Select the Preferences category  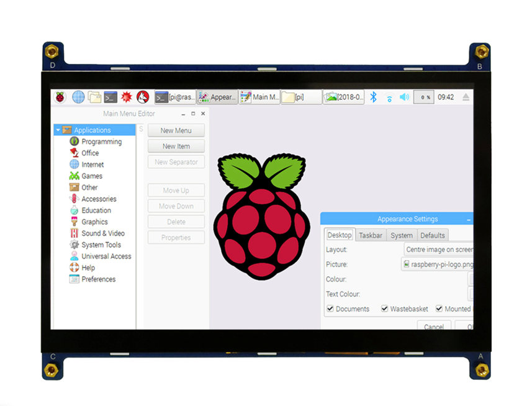point(99,279)
